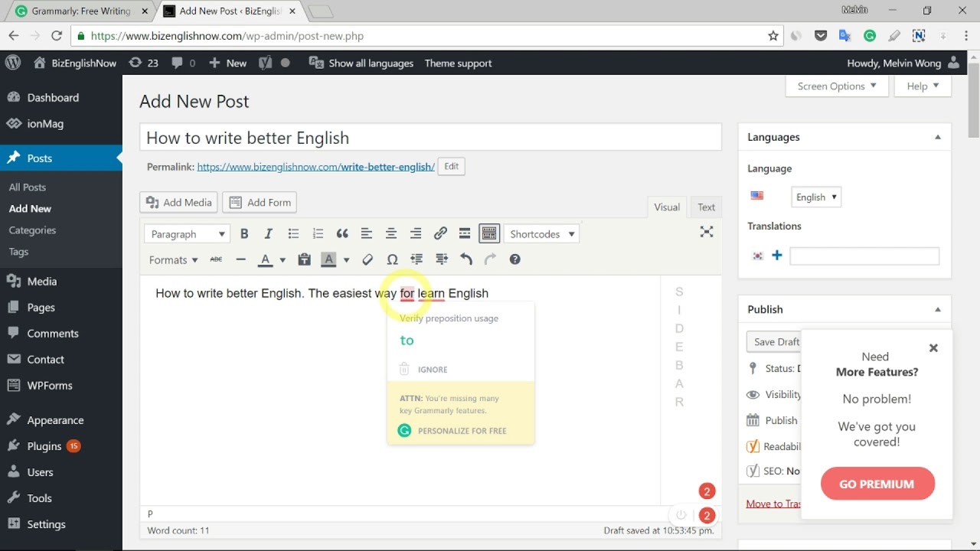
Task: Click Paste as text icon
Action: coord(304,259)
